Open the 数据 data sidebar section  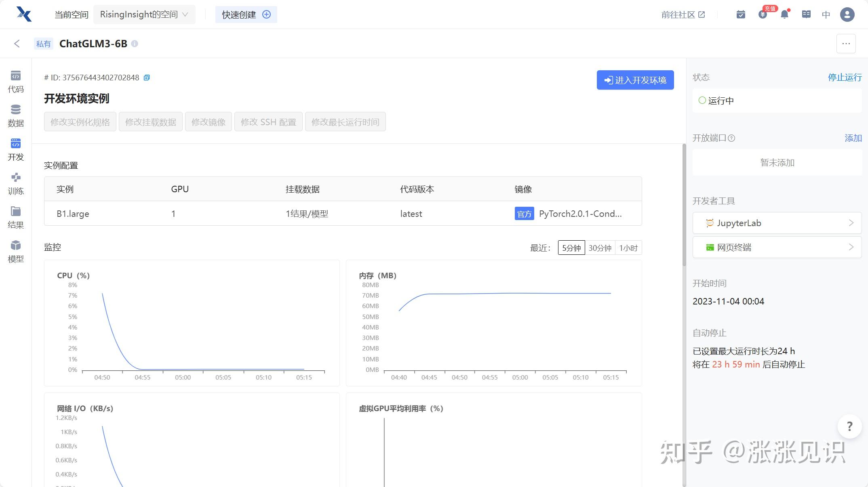pyautogui.click(x=16, y=116)
